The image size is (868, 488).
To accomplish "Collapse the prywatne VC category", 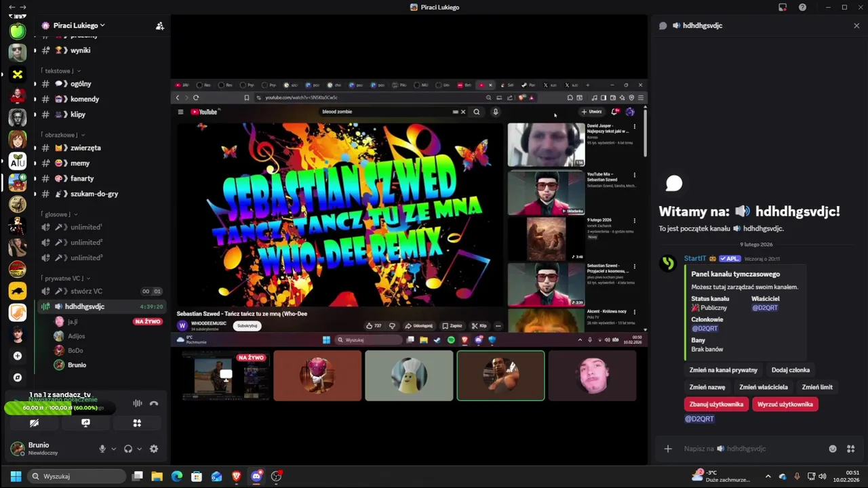I will click(x=66, y=278).
